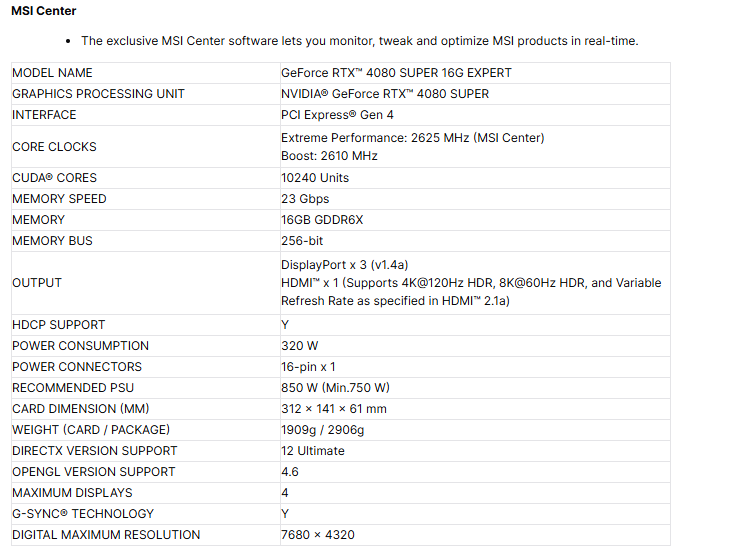This screenshot has height=557, width=749.
Task: Click the Boost: 2610 MHz text
Action: pos(329,156)
